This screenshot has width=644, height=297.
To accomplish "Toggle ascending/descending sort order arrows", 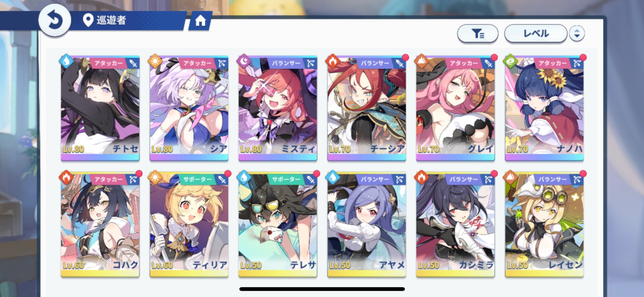I will pyautogui.click(x=577, y=33).
